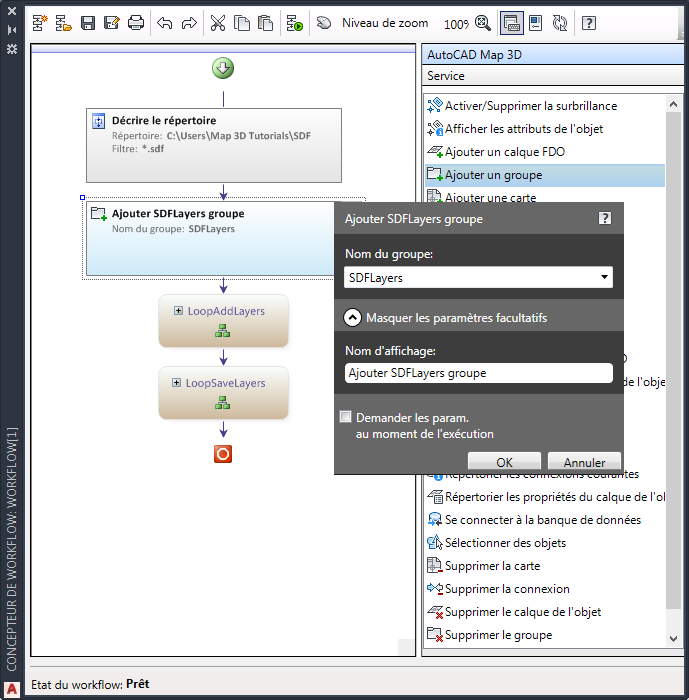
Task: Click Annuler to cancel the dialog
Action: tap(584, 462)
